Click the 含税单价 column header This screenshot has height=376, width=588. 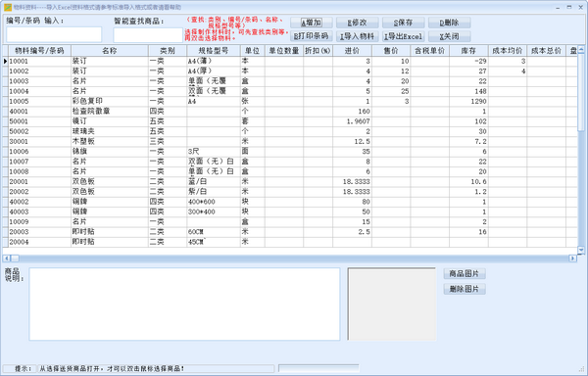[x=430, y=51]
